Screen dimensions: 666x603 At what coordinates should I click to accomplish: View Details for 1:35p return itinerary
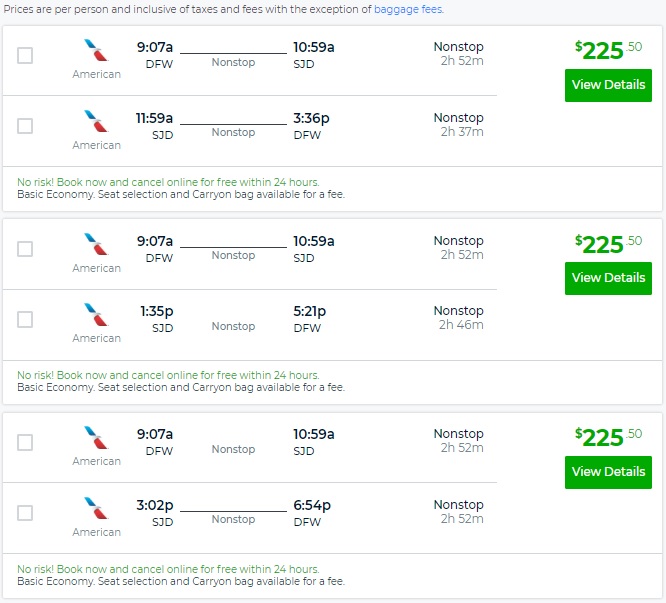(x=608, y=278)
